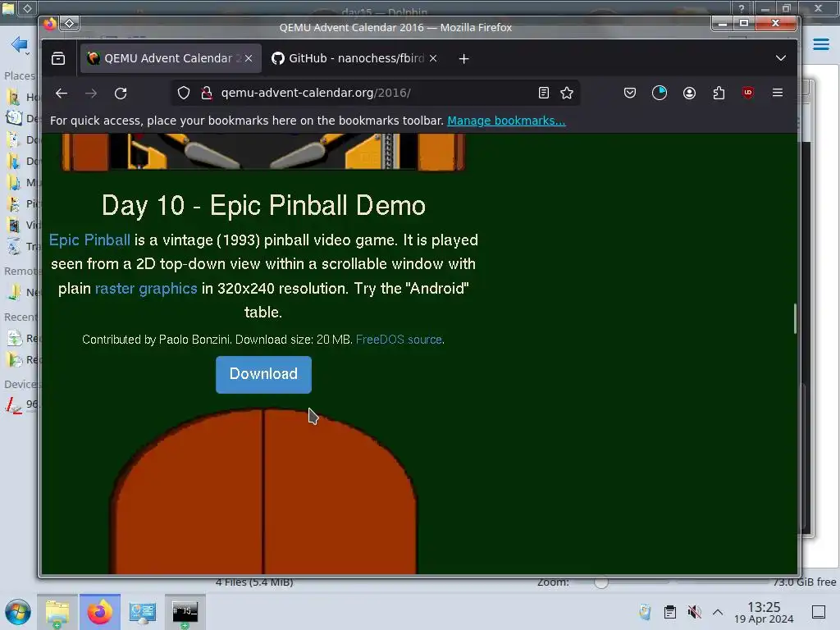This screenshot has height=630, width=840.
Task: Toggle reader view icon in address bar
Action: tap(543, 94)
